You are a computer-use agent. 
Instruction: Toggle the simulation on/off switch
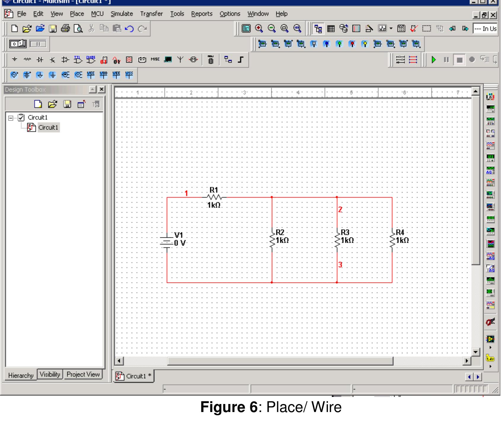coord(18,44)
